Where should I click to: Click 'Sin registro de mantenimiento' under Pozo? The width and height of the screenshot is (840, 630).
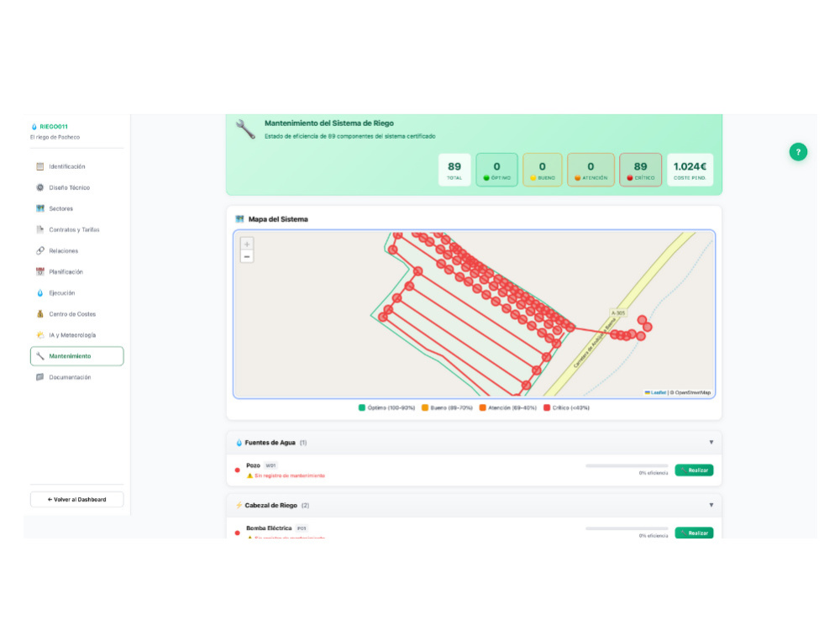290,475
